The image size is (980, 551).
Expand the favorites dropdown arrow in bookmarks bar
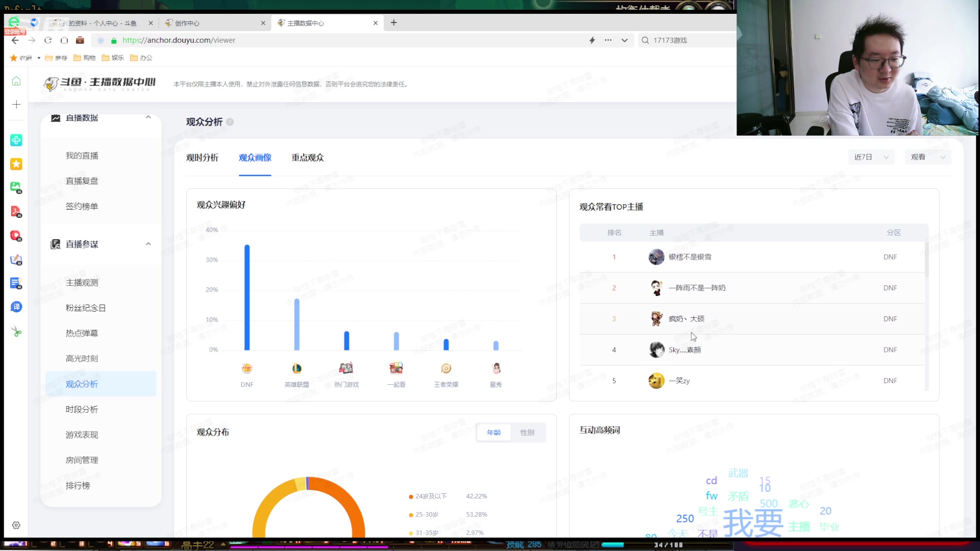[x=39, y=58]
